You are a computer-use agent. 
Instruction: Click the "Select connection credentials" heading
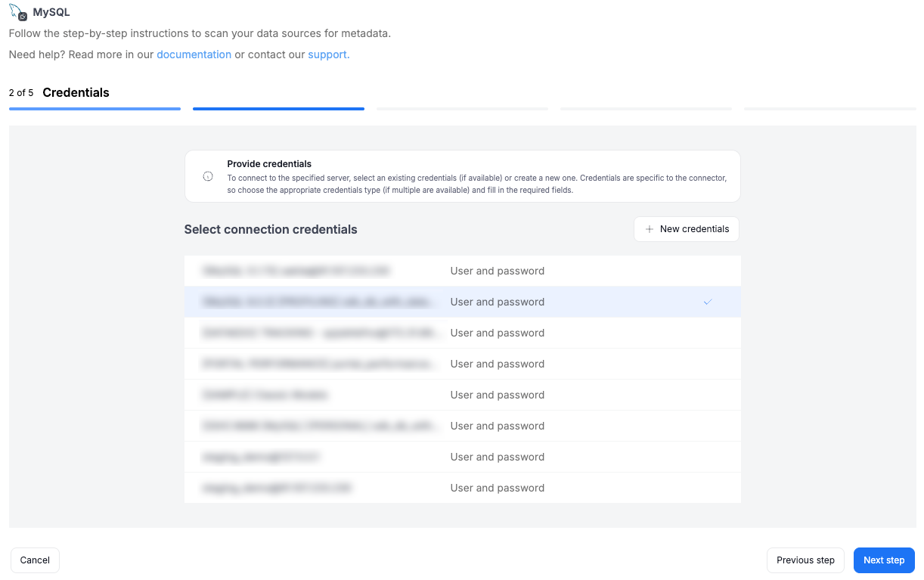271,229
